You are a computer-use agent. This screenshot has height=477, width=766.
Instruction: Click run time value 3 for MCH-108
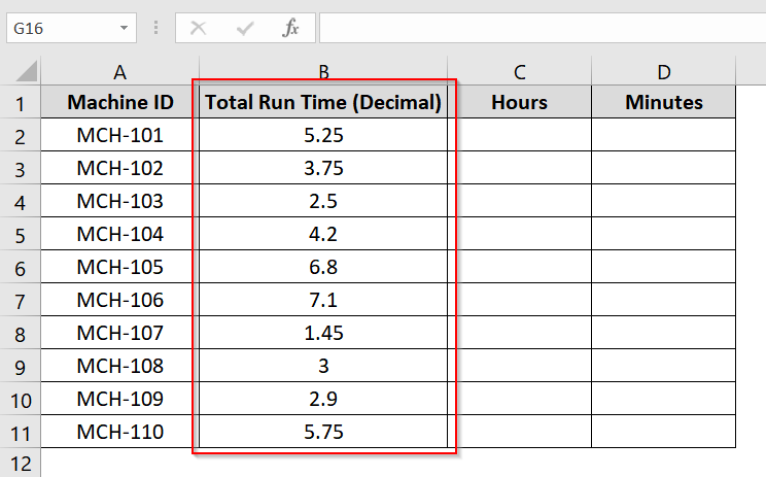click(x=323, y=366)
